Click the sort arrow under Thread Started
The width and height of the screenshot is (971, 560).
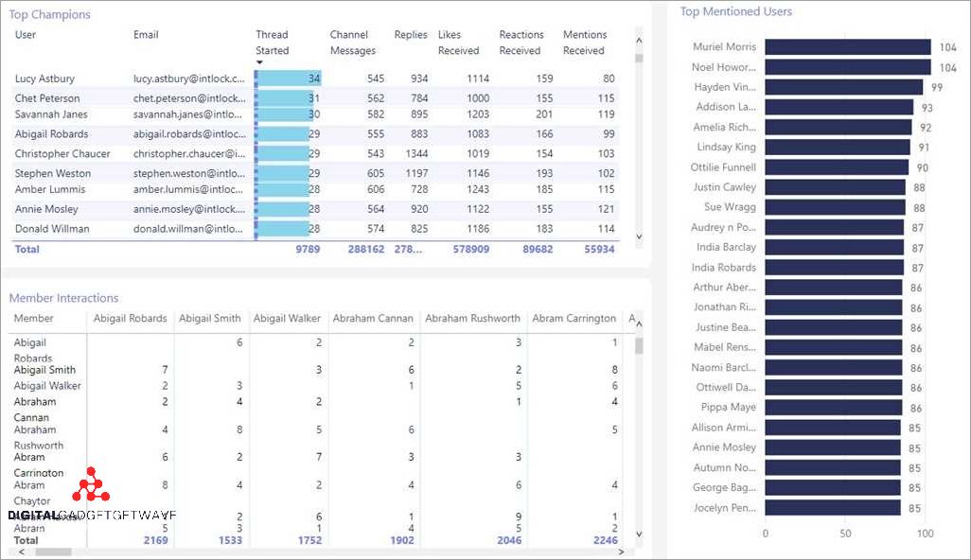(x=260, y=63)
